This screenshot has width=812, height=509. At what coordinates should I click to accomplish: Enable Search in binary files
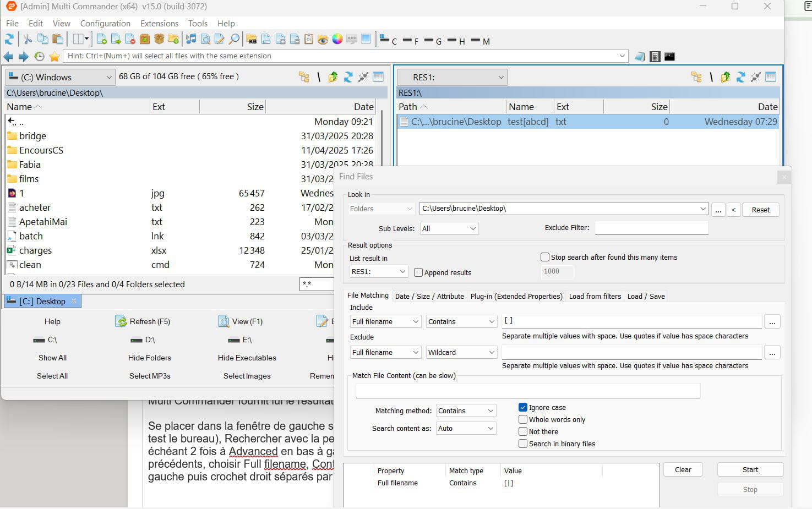click(523, 444)
